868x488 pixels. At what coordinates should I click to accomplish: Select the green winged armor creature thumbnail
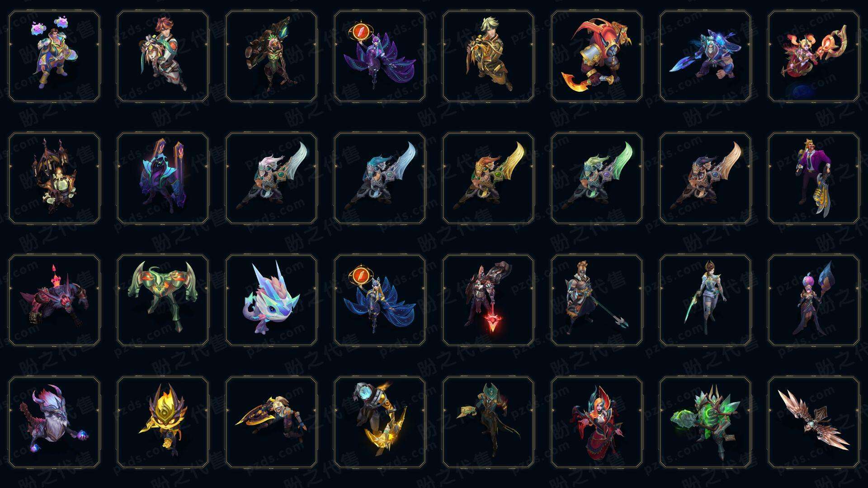163,300
